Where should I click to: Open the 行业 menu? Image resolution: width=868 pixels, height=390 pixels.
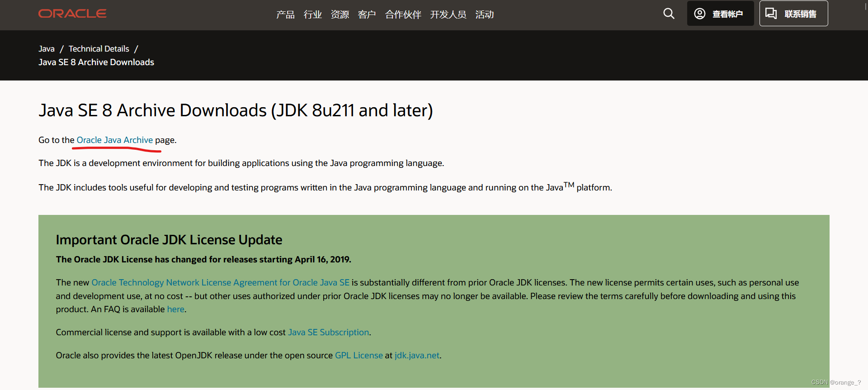point(312,14)
